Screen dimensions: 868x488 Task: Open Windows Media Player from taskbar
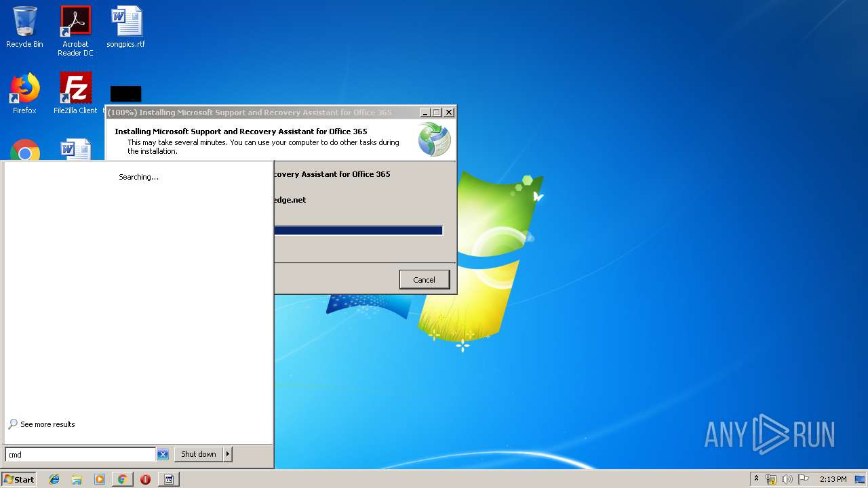tap(100, 479)
